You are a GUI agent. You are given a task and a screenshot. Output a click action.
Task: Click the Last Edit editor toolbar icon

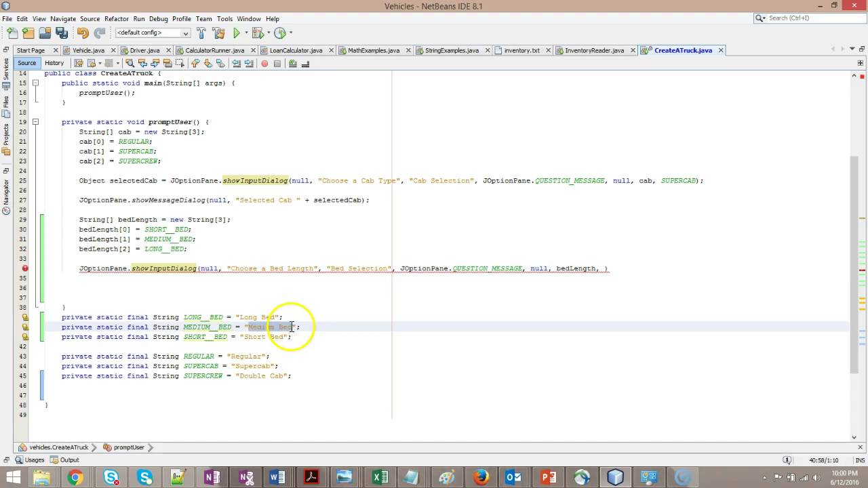point(79,63)
